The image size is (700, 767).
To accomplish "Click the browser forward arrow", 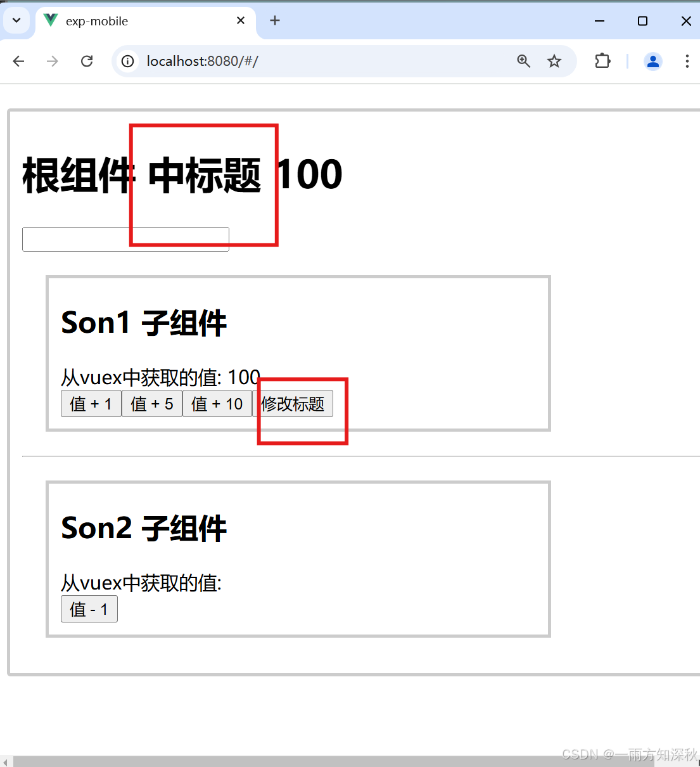I will pos(53,61).
